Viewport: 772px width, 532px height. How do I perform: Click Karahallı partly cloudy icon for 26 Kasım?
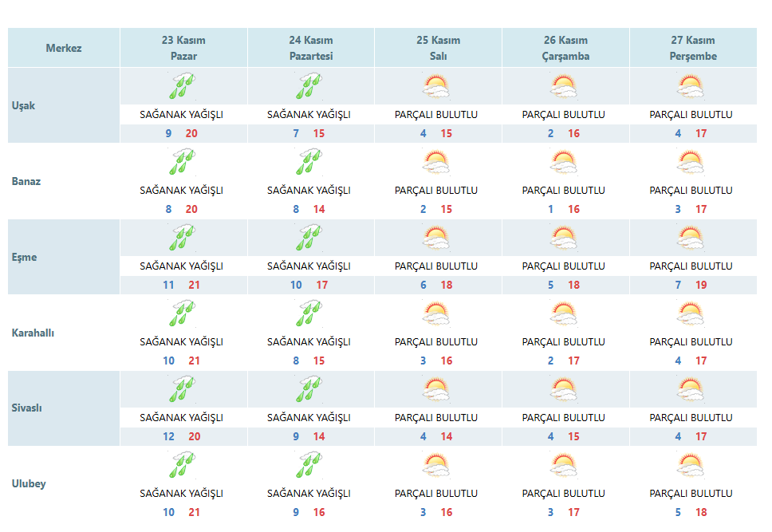[564, 313]
